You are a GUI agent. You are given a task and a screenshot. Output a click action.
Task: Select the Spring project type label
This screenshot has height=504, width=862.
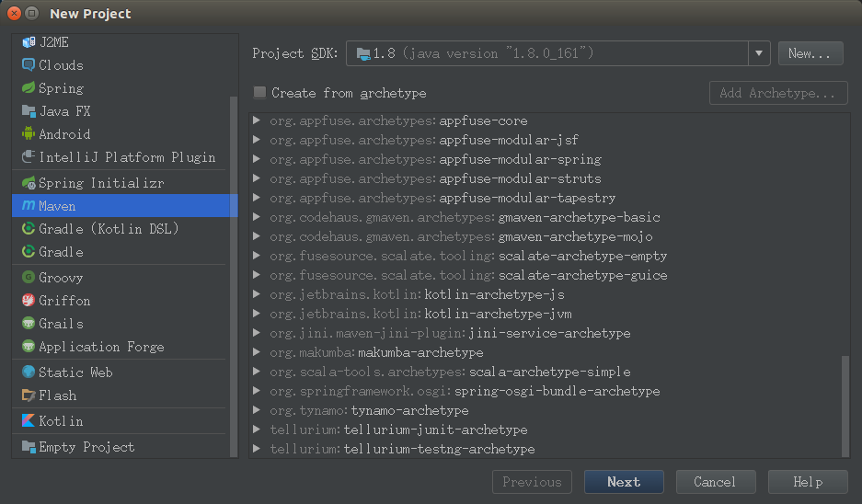coord(61,88)
